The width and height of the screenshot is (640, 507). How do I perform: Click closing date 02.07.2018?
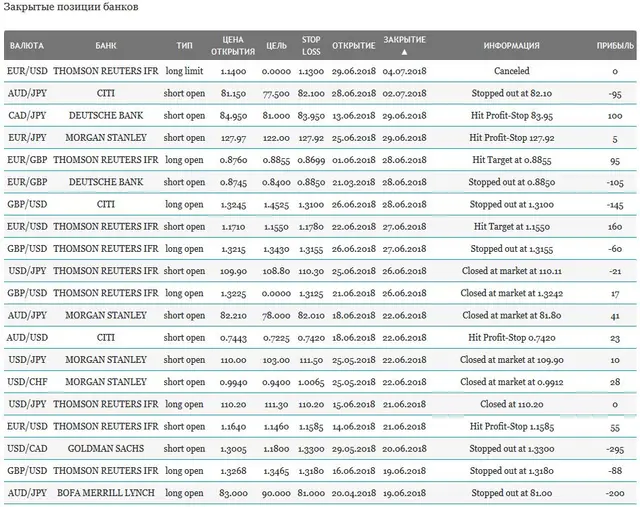point(404,93)
